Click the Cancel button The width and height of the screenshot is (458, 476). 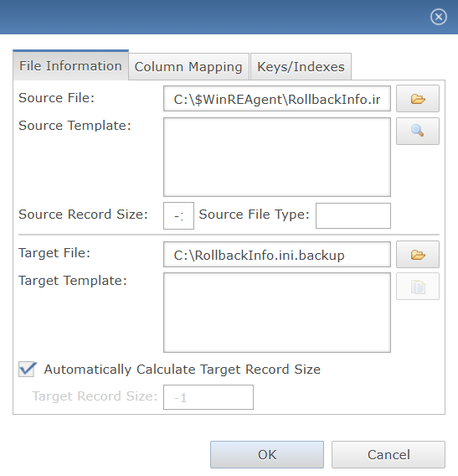[x=389, y=454]
